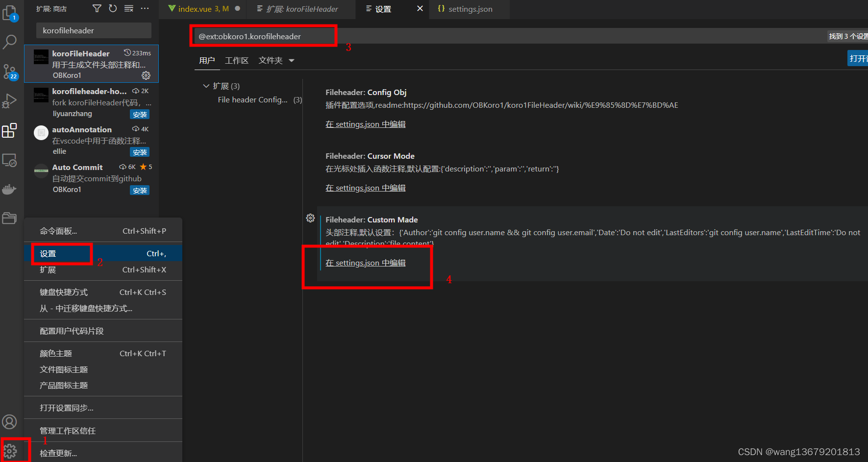
Task: Select the 用户 settings scope tab
Action: click(207, 61)
